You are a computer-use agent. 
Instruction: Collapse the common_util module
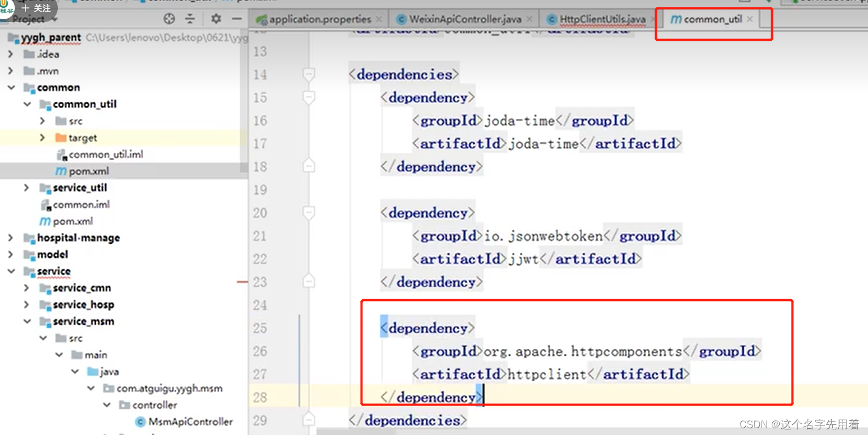pyautogui.click(x=27, y=104)
